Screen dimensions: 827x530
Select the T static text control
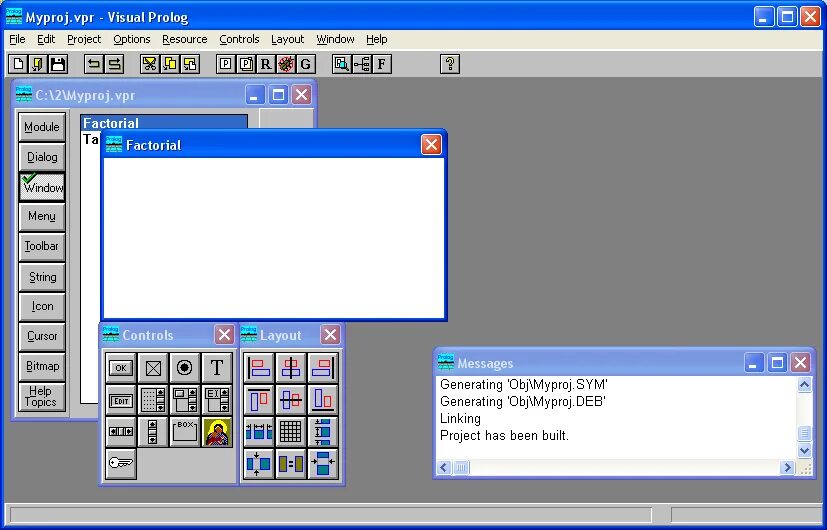pos(217,368)
